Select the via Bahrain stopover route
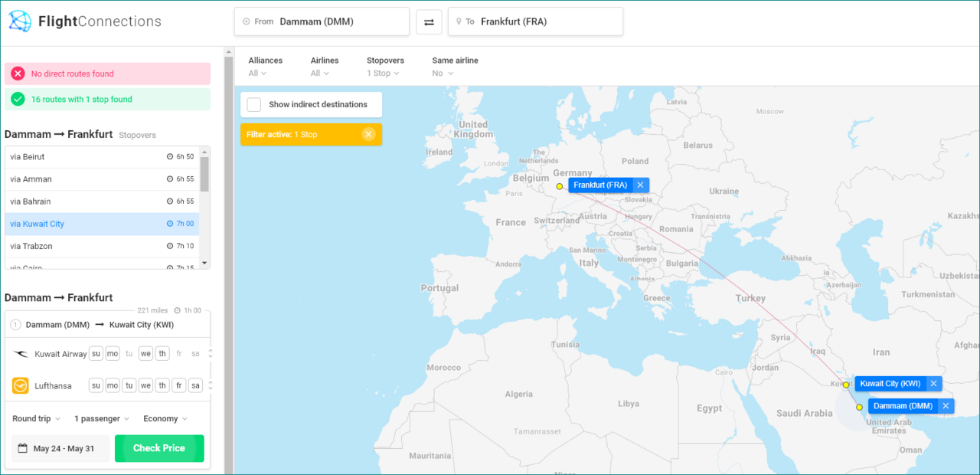Image resolution: width=980 pixels, height=475 pixels. 102,201
